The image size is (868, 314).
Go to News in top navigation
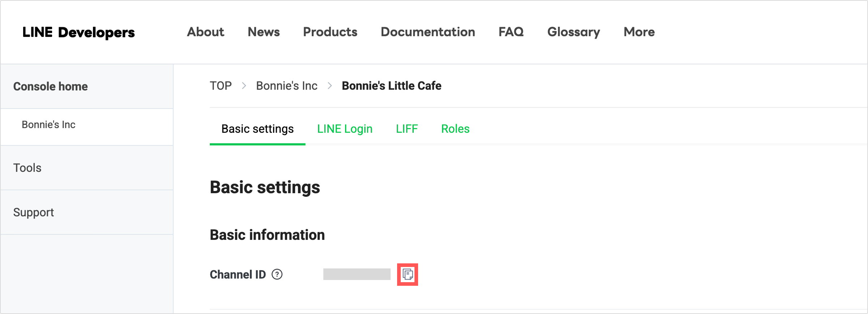click(264, 32)
